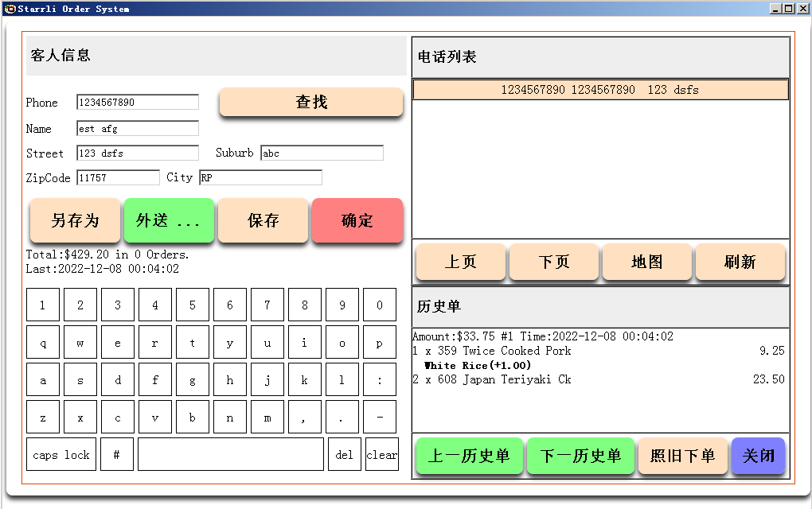The width and height of the screenshot is (812, 509).
Task: Select the Suburb input box
Action: pyautogui.click(x=322, y=153)
